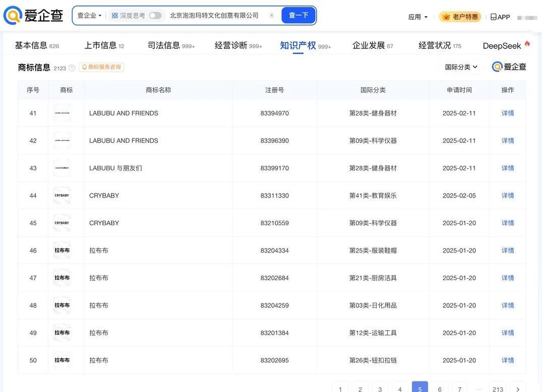Click the DeepSeek flame icon tab
542x392 pixels.
pos(527,44)
